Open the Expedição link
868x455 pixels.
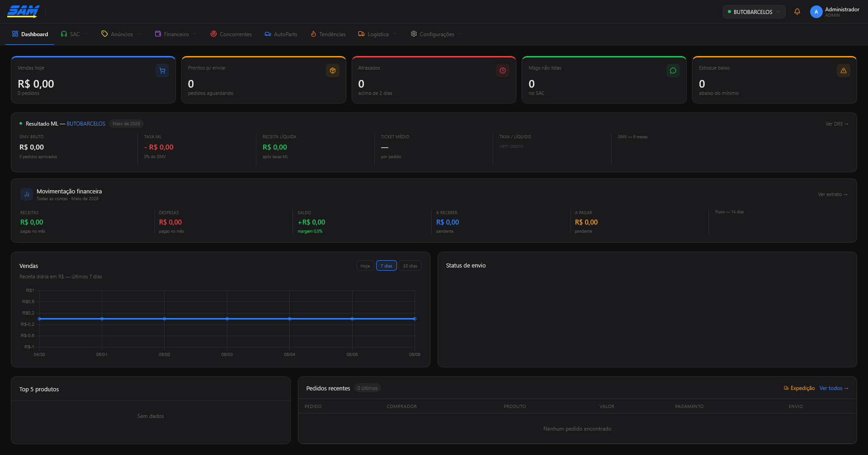[x=799, y=388]
